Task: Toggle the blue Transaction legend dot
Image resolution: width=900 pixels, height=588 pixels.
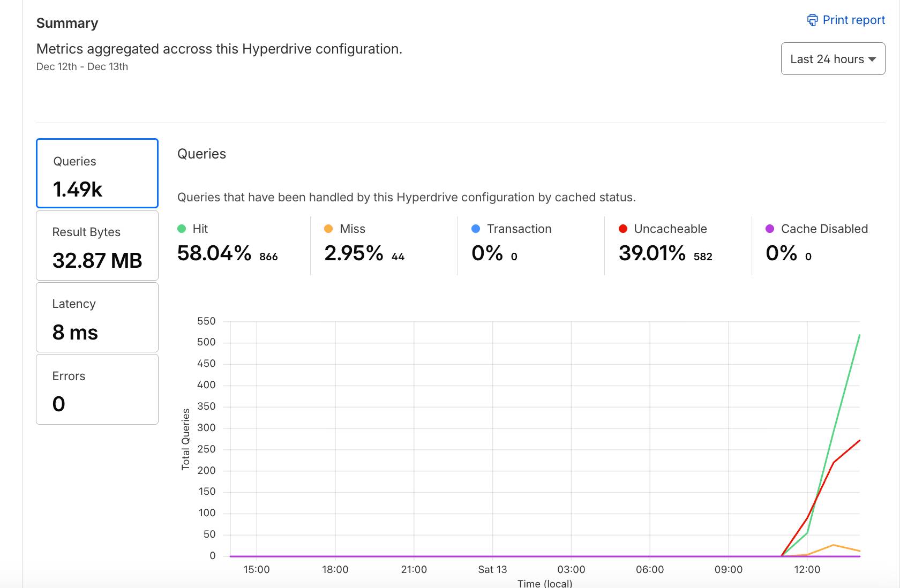Action: pyautogui.click(x=476, y=229)
